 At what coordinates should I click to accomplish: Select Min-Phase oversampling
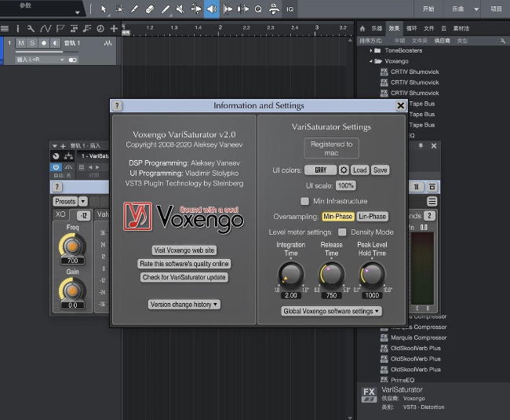(x=337, y=217)
